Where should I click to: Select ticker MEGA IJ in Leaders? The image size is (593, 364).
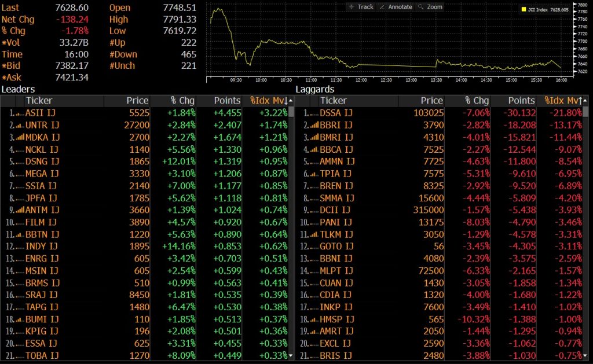pyautogui.click(x=42, y=174)
